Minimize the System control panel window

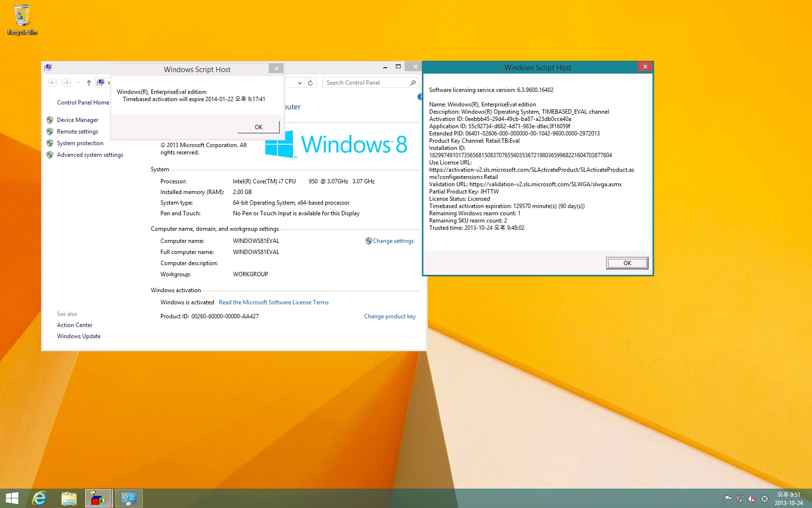(x=385, y=67)
